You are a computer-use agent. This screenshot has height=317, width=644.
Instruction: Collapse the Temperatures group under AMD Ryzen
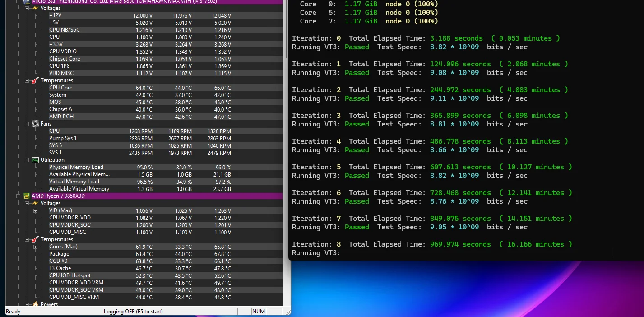(27, 239)
